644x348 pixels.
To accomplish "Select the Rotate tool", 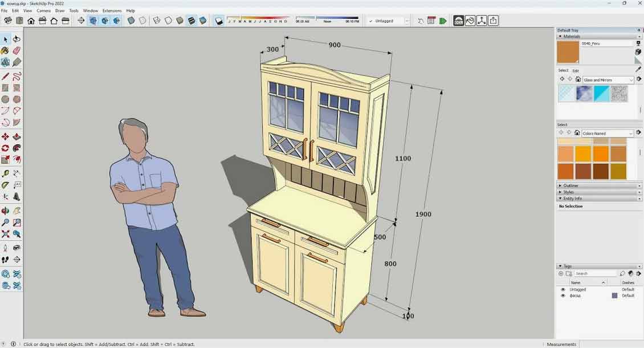I will (5, 148).
